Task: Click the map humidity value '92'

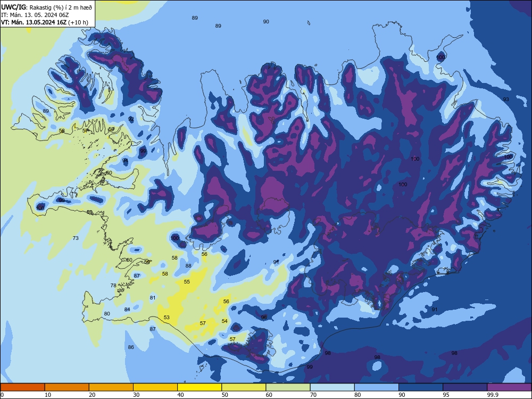Action: 131,119
